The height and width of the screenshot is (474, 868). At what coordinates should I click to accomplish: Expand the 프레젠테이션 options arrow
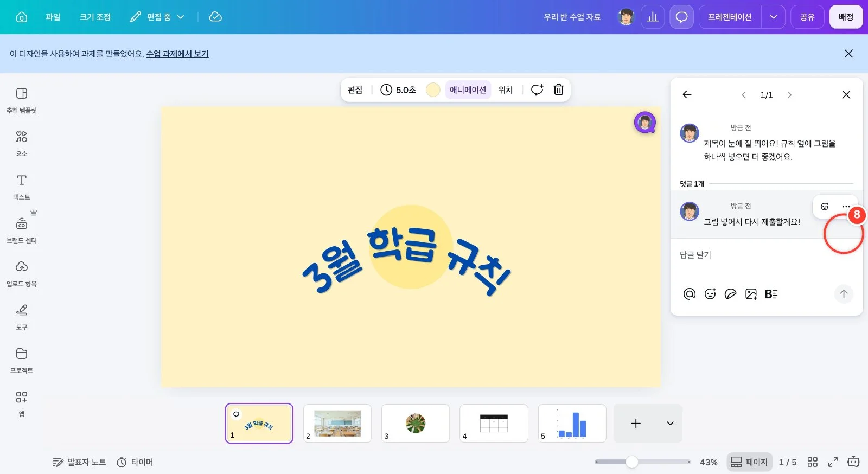coord(773,17)
